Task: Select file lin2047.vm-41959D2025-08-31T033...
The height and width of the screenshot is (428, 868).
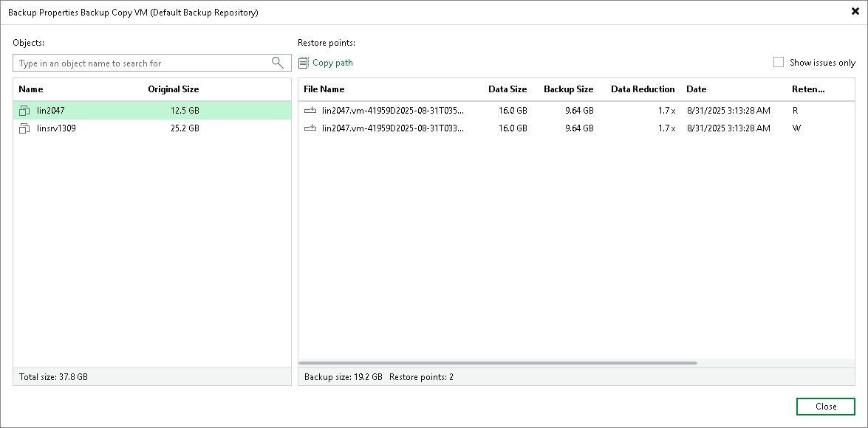Action: pos(393,128)
